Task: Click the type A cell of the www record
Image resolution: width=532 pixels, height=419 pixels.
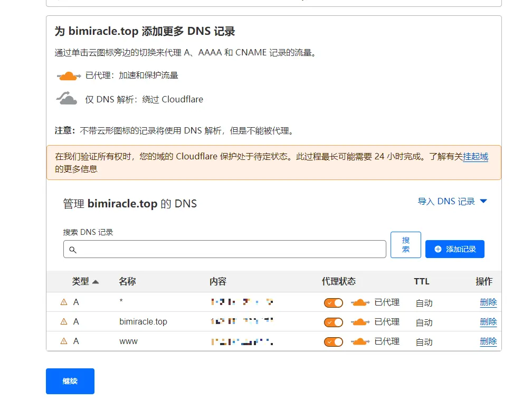Action: click(x=76, y=341)
